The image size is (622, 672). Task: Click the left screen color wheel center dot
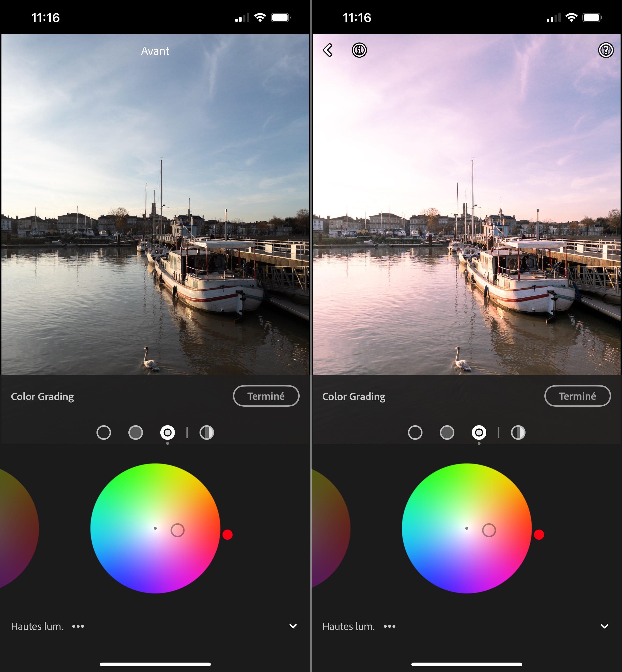point(155,528)
